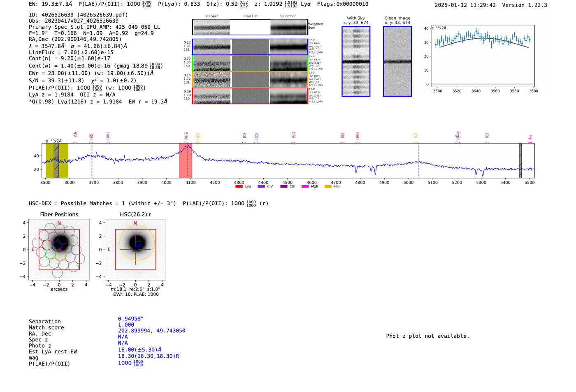Click the dashed vertical line near 5040Å
The image size is (576, 392).
click(418, 160)
